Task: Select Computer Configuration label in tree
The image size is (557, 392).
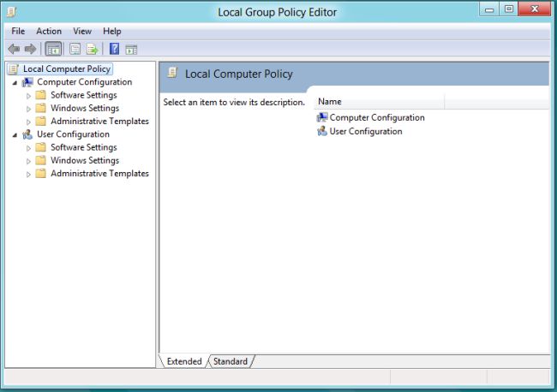Action: point(85,82)
